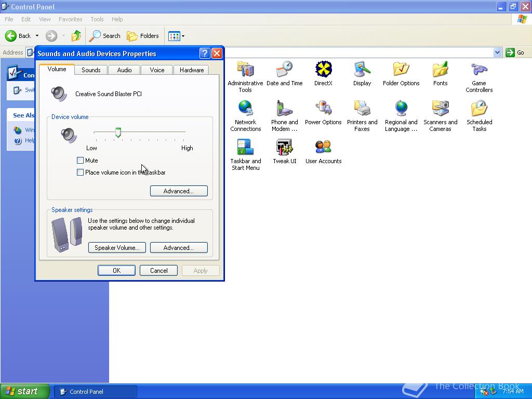Expand the Address bar dropdown arrow
532x399 pixels.
click(497, 52)
